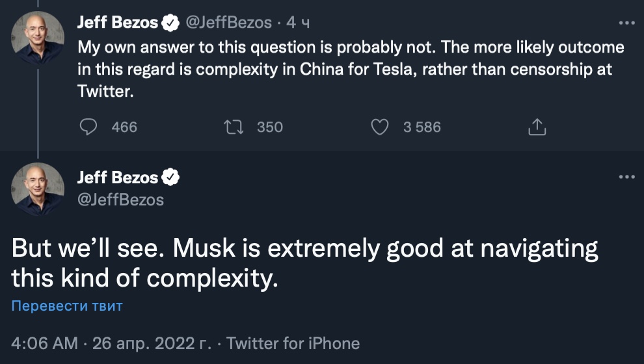Click the '4 ч' time on first tweet

tap(298, 23)
